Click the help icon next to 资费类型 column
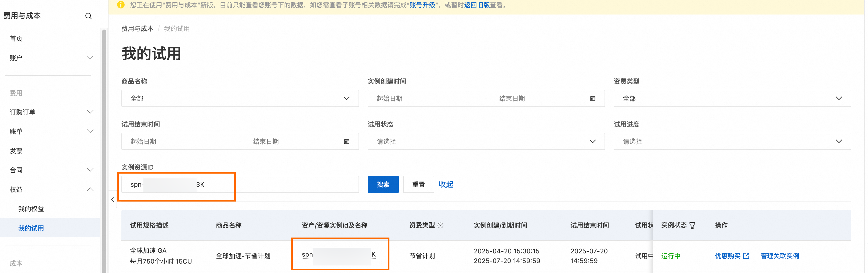The image size is (868, 273). pyautogui.click(x=440, y=225)
